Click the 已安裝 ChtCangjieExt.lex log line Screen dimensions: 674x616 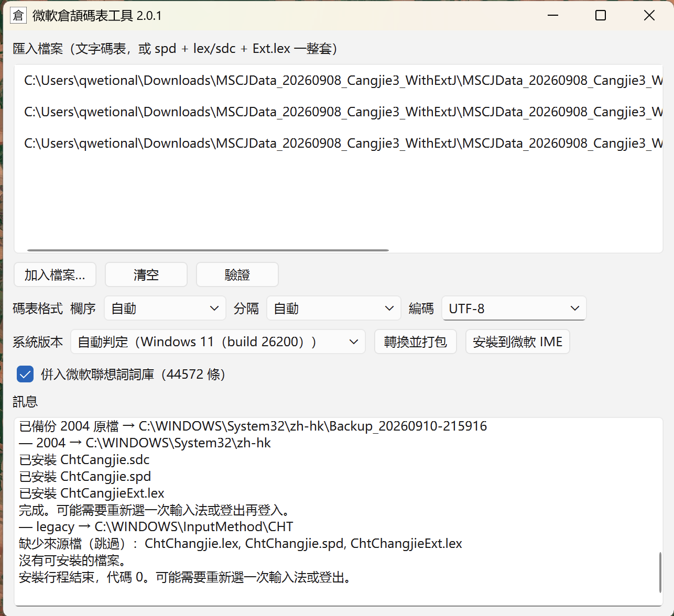(x=92, y=493)
